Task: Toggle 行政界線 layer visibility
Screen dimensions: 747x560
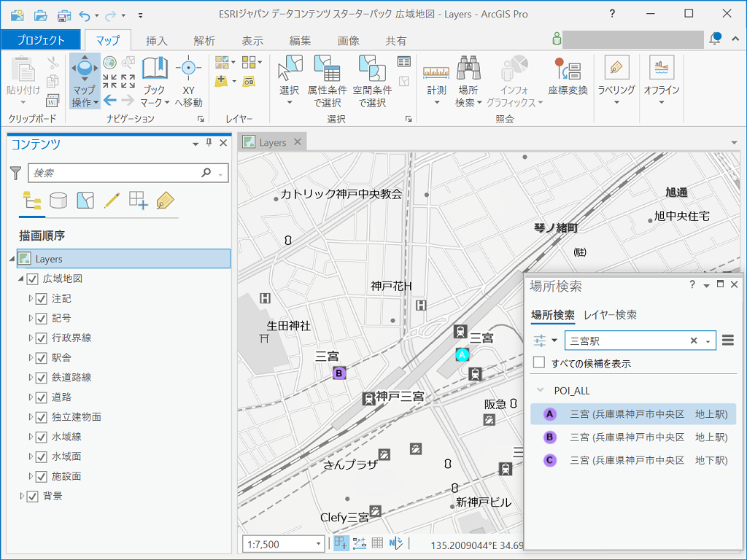Action: coord(42,338)
